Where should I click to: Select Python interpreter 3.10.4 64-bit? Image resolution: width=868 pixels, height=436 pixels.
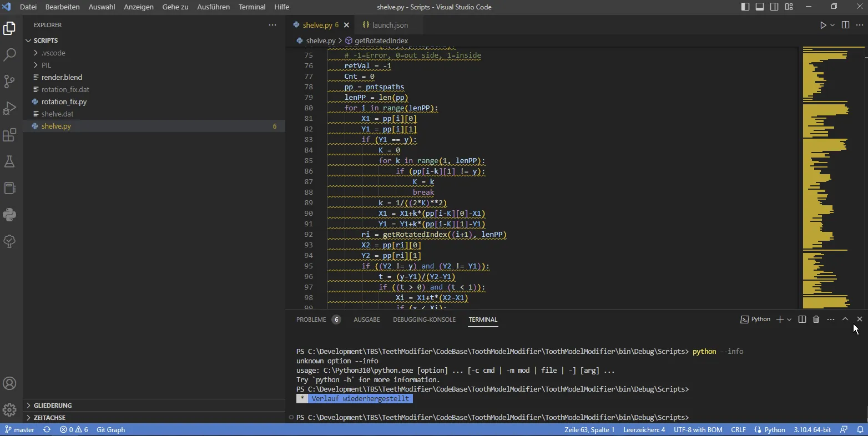pyautogui.click(x=813, y=430)
